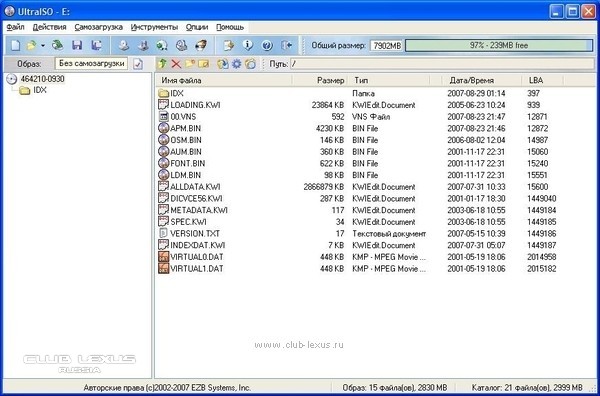Open the Самозагрузка menu

click(98, 27)
